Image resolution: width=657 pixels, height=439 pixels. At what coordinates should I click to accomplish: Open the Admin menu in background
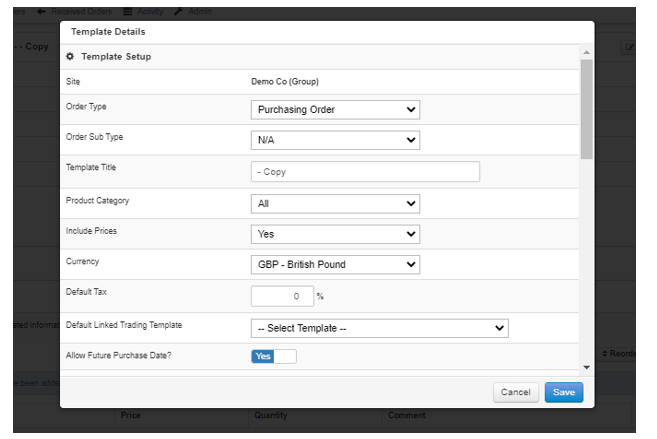[199, 11]
